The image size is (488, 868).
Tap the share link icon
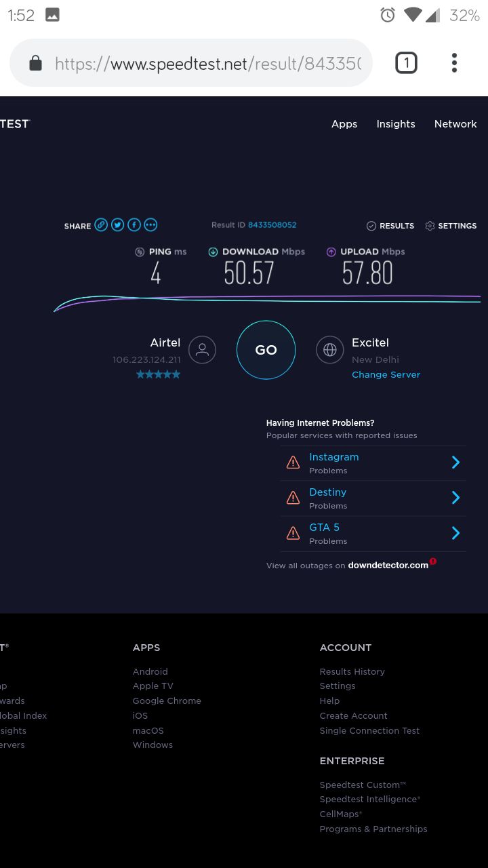click(x=101, y=225)
